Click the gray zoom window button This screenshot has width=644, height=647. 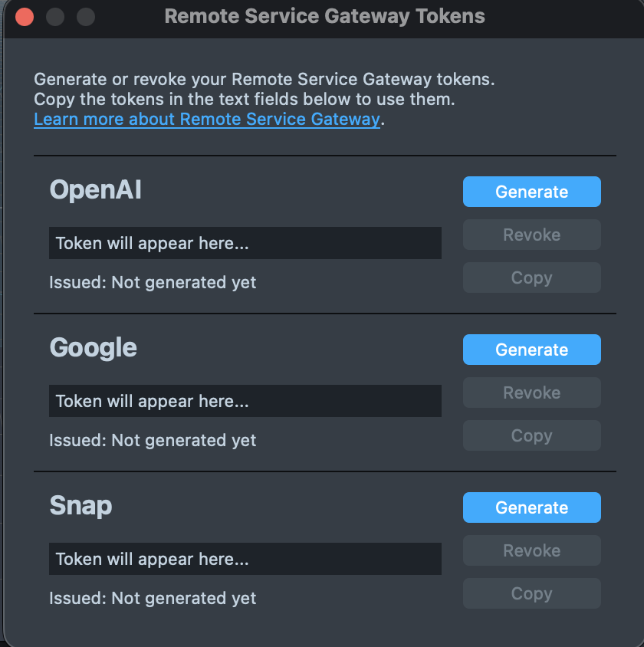point(86,17)
